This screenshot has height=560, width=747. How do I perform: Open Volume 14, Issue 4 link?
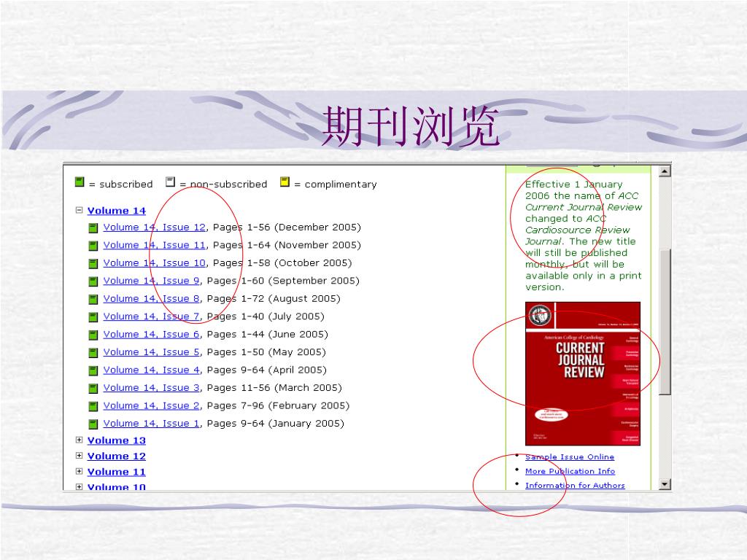[152, 370]
